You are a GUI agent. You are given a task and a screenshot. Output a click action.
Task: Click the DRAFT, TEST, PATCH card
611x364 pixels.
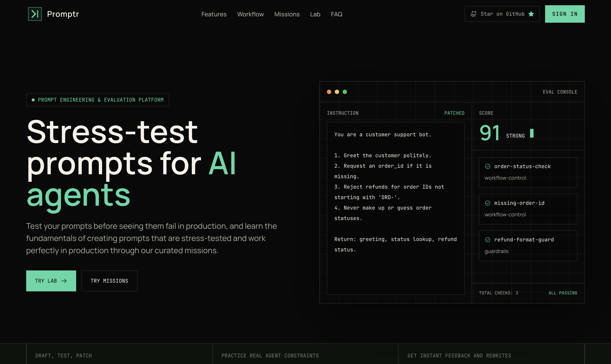(x=119, y=354)
